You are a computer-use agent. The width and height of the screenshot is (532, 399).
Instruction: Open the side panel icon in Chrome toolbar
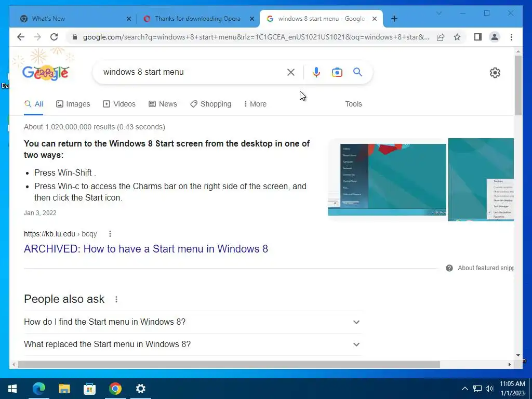coord(478,37)
